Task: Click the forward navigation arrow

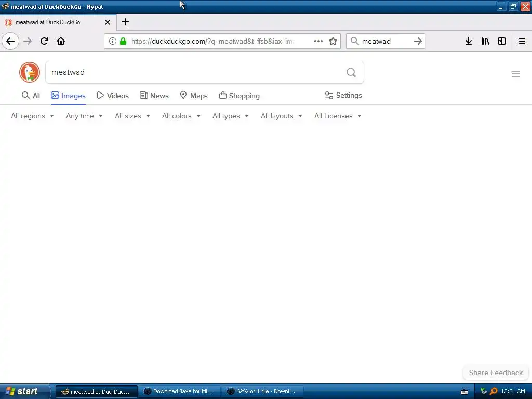Action: [28, 41]
